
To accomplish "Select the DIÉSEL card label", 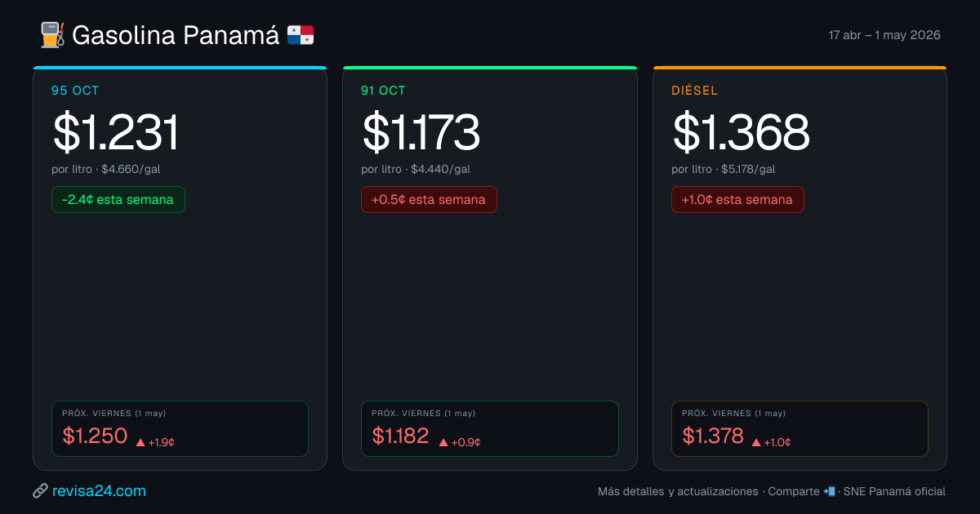I will tap(694, 91).
